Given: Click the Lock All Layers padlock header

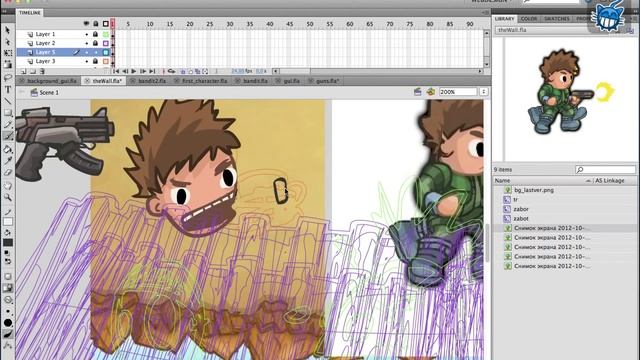Looking at the screenshot, I should [x=96, y=24].
